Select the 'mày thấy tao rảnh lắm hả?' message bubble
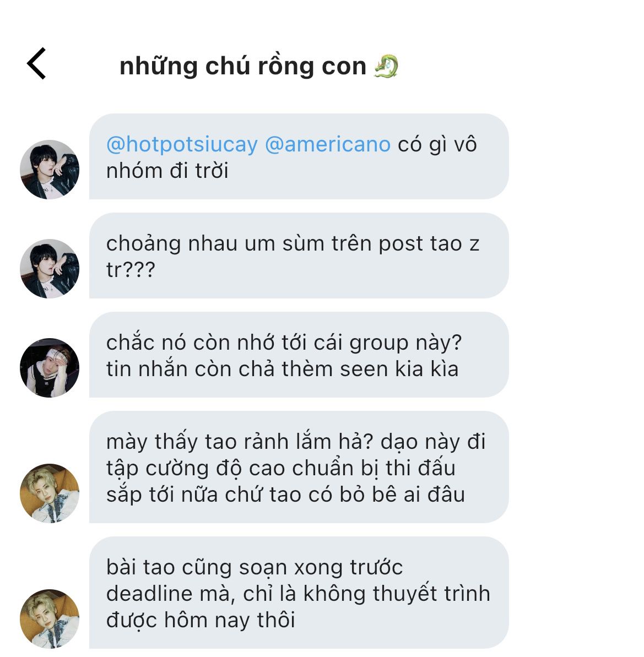 click(299, 467)
